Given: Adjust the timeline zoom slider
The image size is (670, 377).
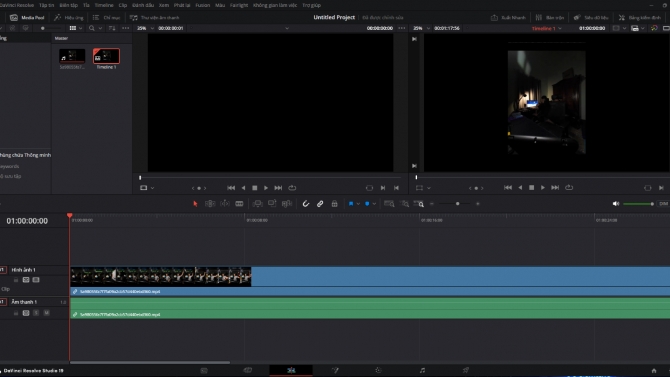Looking at the screenshot, I should tap(457, 204).
